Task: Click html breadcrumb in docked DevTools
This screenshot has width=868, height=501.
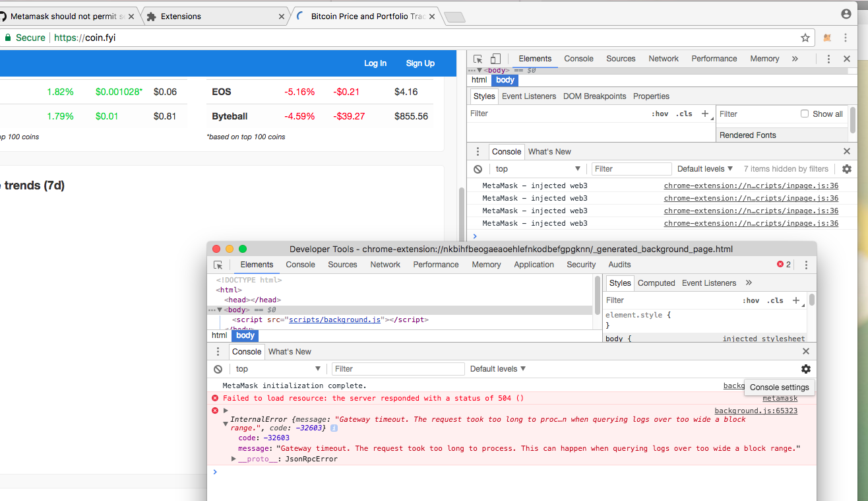Action: pyautogui.click(x=480, y=80)
